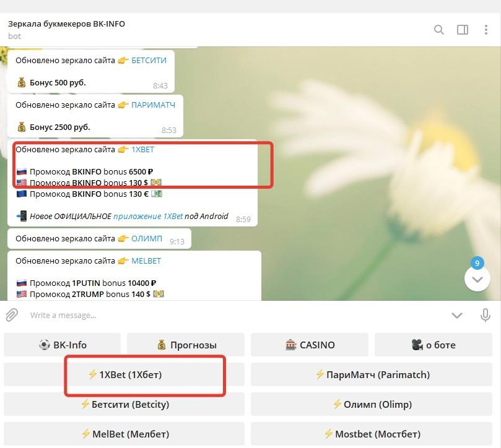501x448 pixels.
Task: Click the EU flag emoji before BKINFO 130 €
Action: point(22,194)
